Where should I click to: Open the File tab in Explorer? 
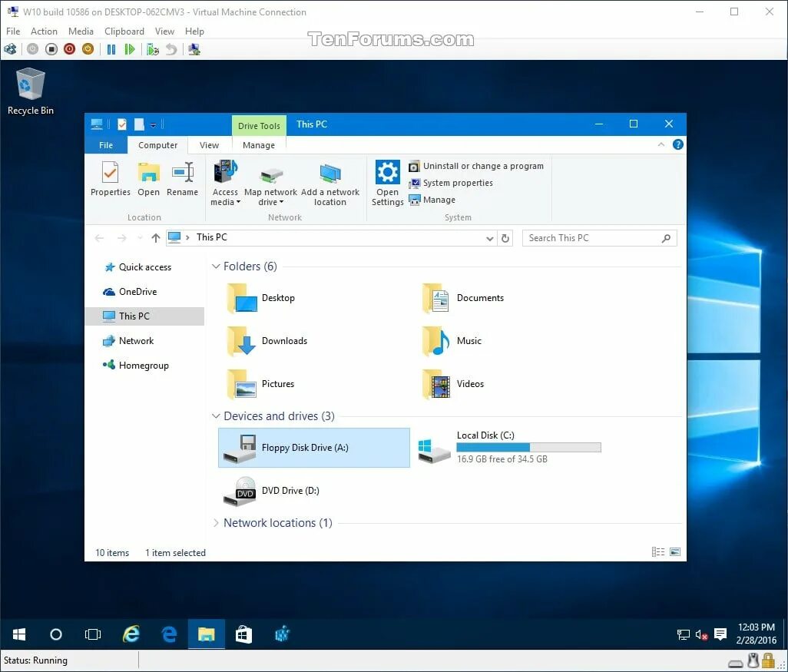tap(106, 145)
